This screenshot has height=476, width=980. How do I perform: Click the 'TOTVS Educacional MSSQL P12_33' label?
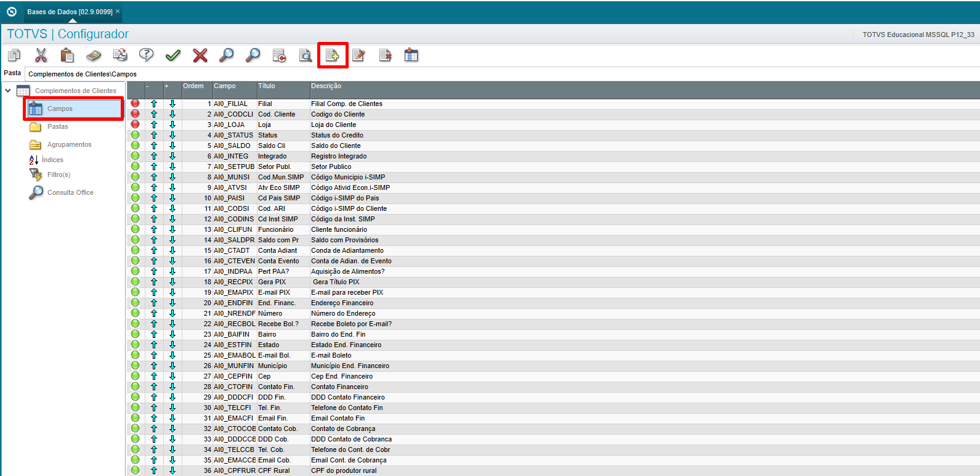tap(918, 35)
